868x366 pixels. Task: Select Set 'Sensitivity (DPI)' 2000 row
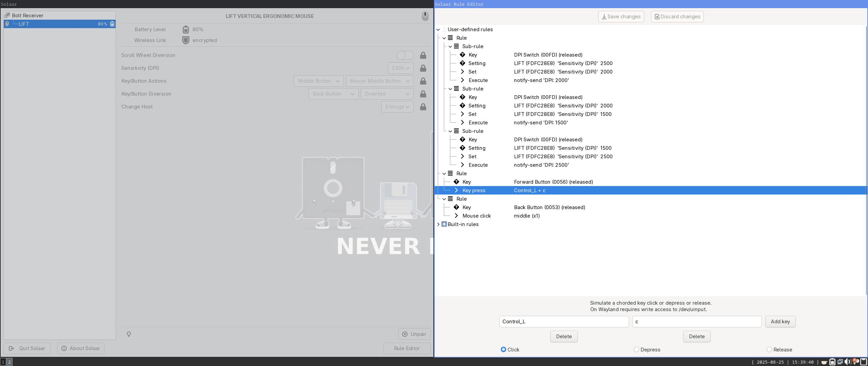(650, 72)
